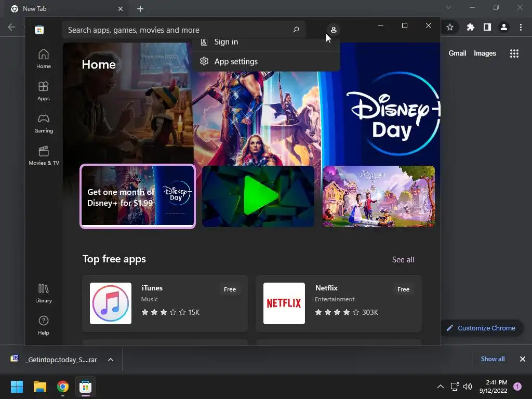
Task: Open the downloaded Getintopc rar file
Action: [x=54, y=360]
